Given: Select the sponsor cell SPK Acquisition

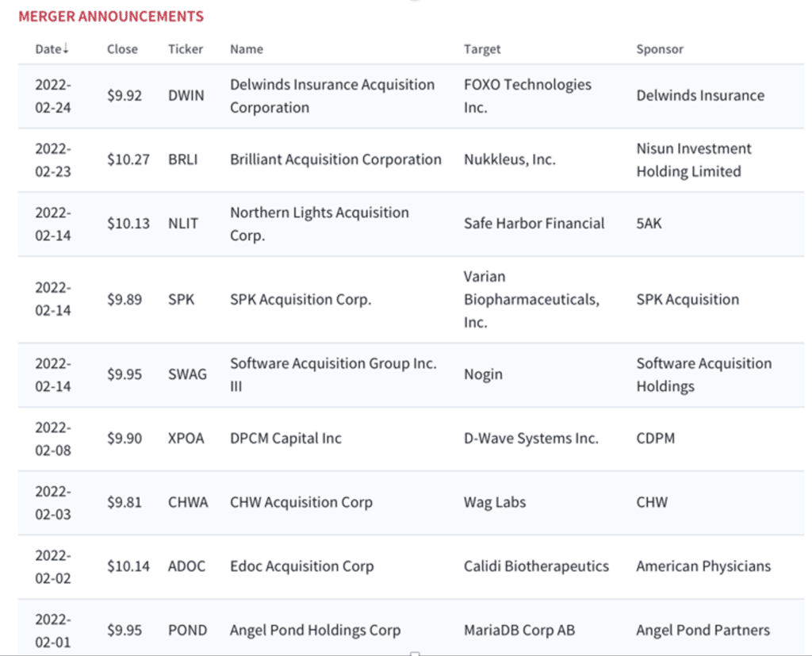Looking at the screenshot, I should point(688,300).
